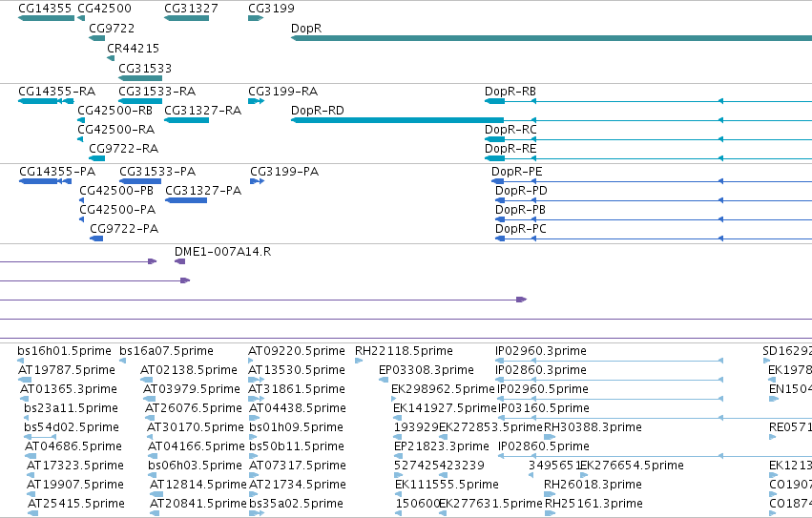Click the CG31327-RA transcript label
Viewport: 812px width, 518px height.
pos(202,111)
